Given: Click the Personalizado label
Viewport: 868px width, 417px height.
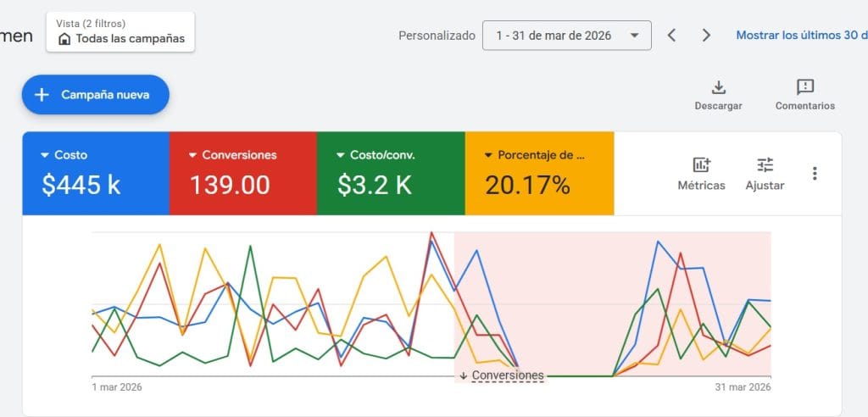Looking at the screenshot, I should 437,36.
